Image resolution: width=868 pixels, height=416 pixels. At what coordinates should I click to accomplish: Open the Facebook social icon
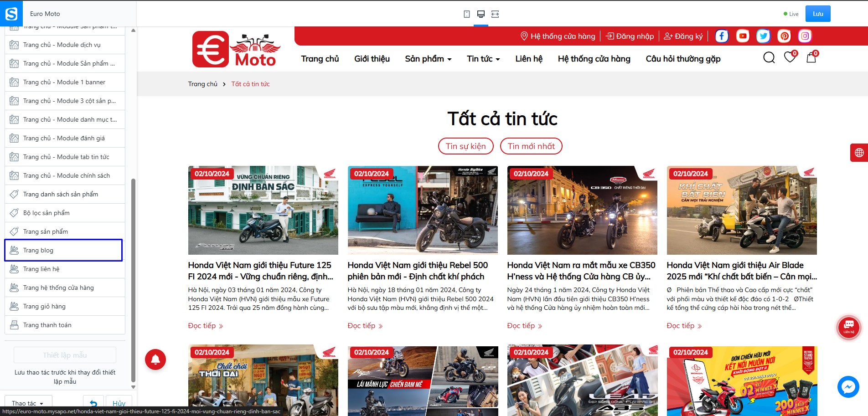[722, 36]
